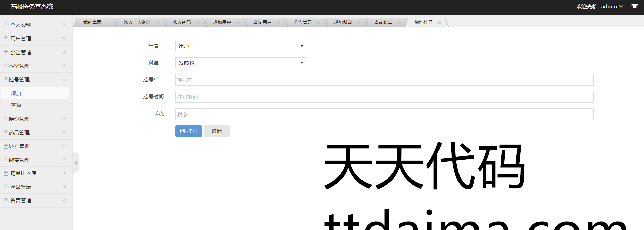The image size is (644, 230).
Task: Click the lock icon beside 公告管理
Action: (x=6, y=53)
